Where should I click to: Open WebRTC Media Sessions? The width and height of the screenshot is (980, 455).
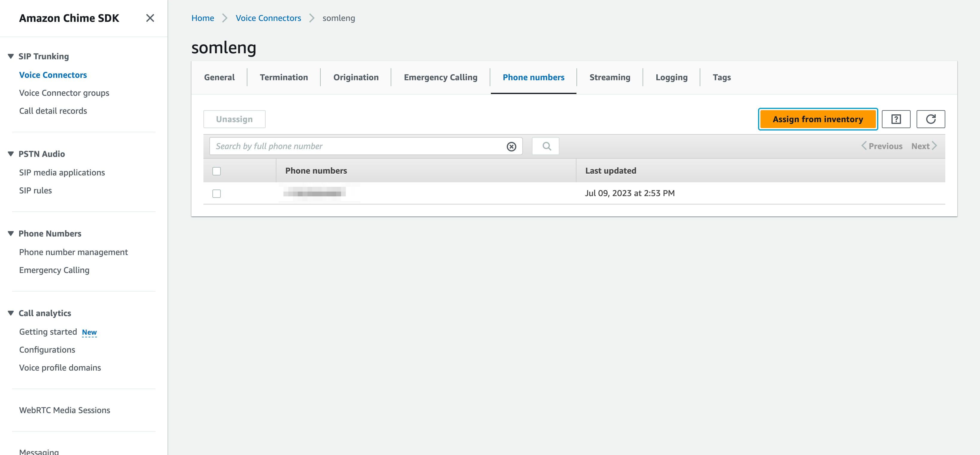pos(64,410)
